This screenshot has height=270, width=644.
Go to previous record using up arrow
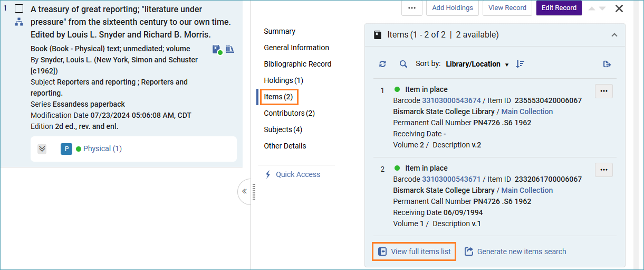[x=592, y=8]
